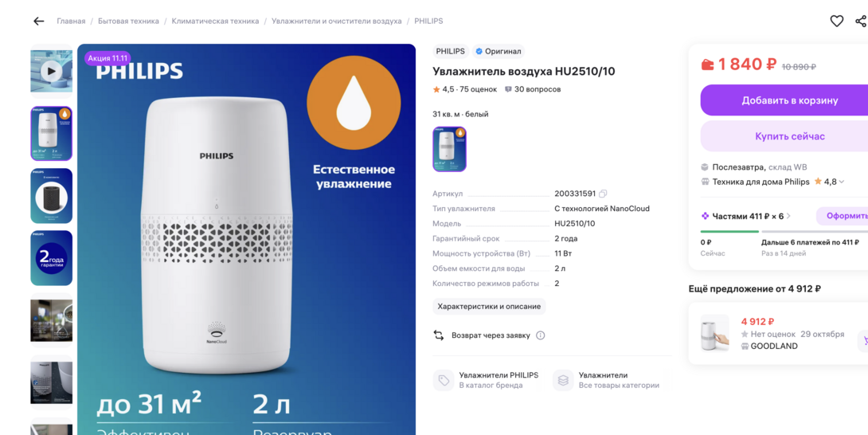This screenshot has width=868, height=435.
Task: Expand installment payment details chevron
Action: click(788, 216)
